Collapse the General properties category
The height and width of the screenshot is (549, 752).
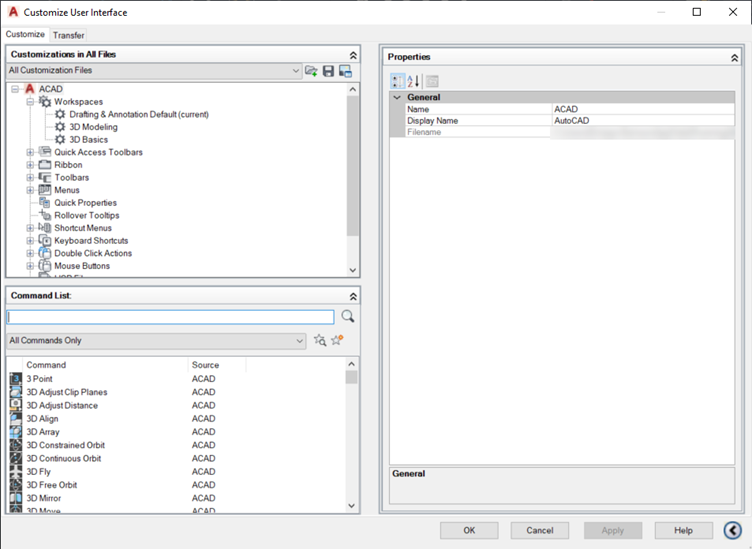click(x=397, y=97)
